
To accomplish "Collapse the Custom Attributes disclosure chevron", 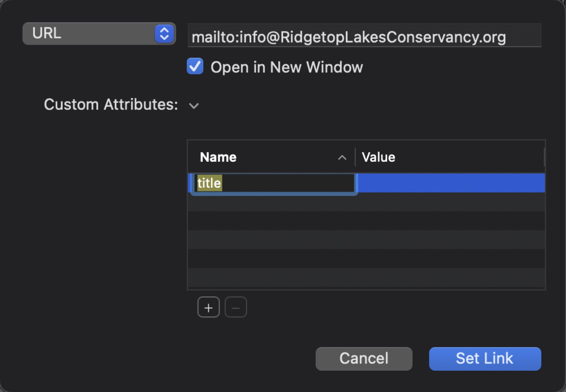I will (194, 106).
